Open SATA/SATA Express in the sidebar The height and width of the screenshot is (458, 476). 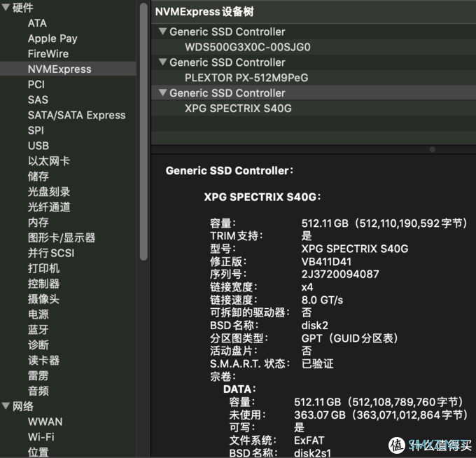76,115
